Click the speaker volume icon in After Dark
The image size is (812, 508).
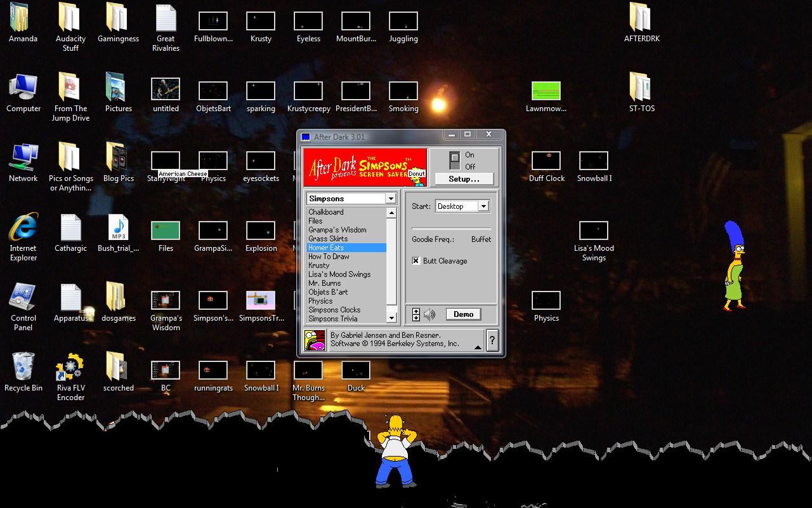pyautogui.click(x=429, y=314)
